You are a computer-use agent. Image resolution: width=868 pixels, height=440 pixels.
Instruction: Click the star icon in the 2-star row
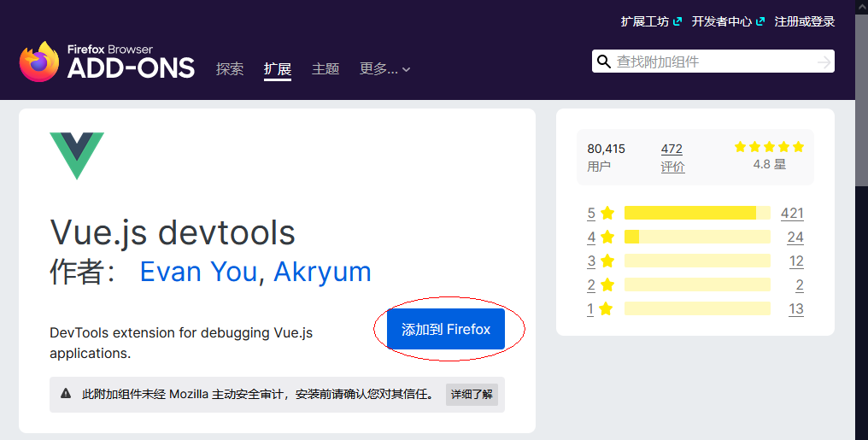pyautogui.click(x=607, y=285)
